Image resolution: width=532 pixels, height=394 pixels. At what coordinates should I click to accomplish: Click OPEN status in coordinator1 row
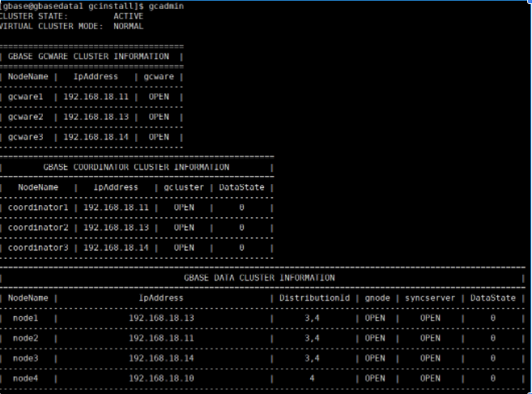pos(184,208)
